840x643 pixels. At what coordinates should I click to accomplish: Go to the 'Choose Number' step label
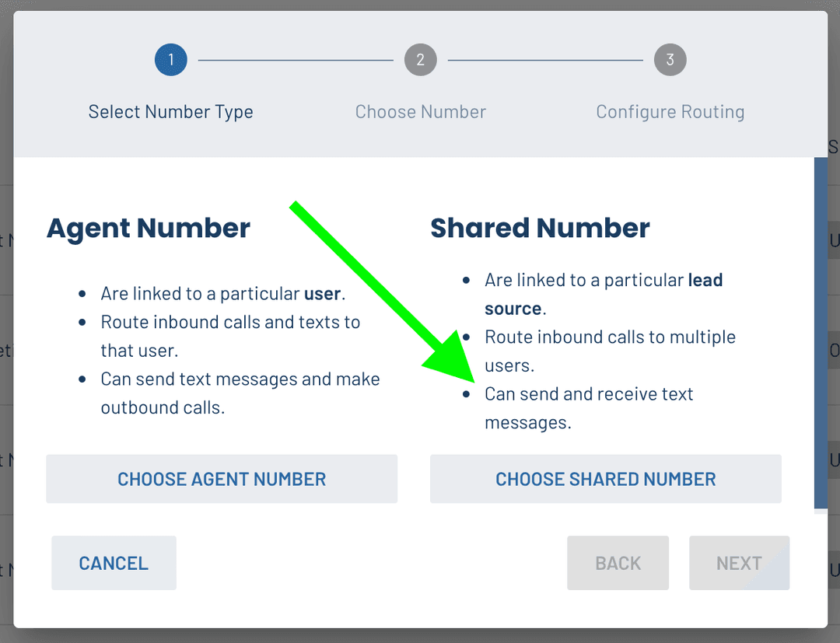421,112
